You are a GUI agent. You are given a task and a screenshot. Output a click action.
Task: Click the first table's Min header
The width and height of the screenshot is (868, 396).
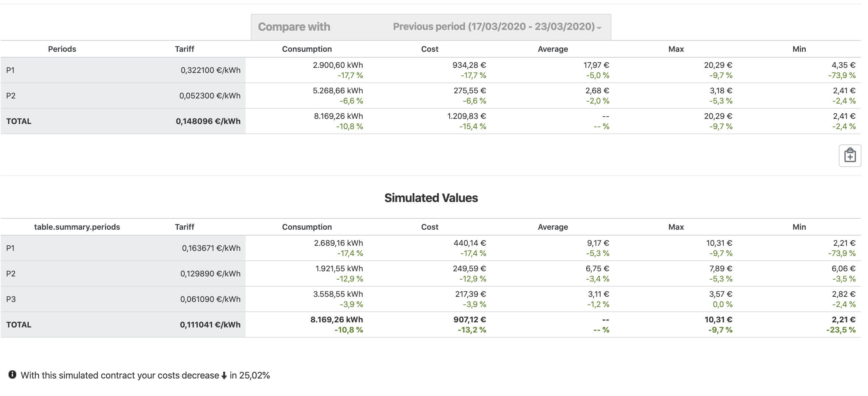click(799, 49)
